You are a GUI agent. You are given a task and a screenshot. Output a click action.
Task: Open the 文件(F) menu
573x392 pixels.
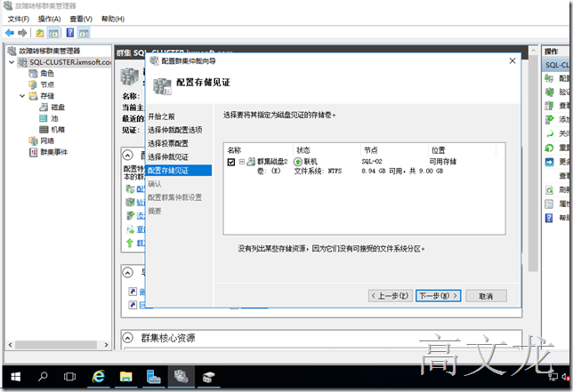click(19, 19)
